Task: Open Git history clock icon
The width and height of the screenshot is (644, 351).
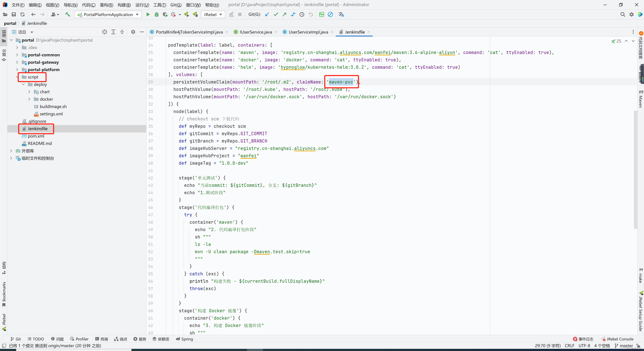Action: (x=302, y=14)
